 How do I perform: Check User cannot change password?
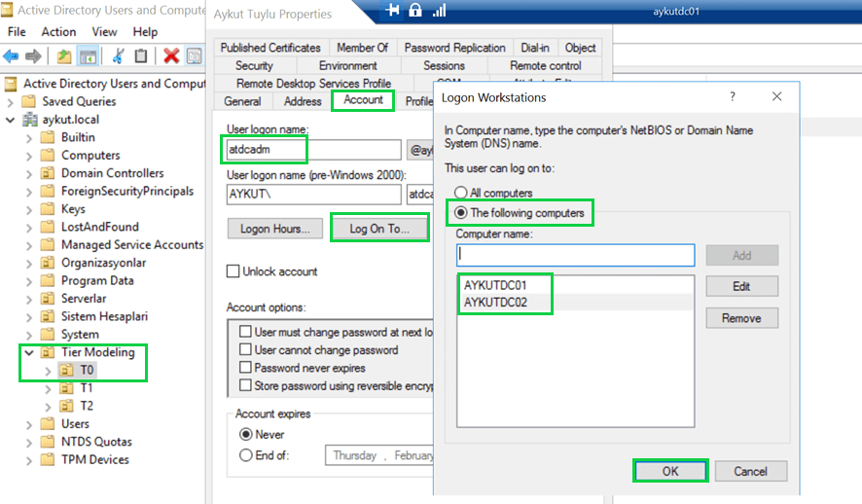[245, 349]
